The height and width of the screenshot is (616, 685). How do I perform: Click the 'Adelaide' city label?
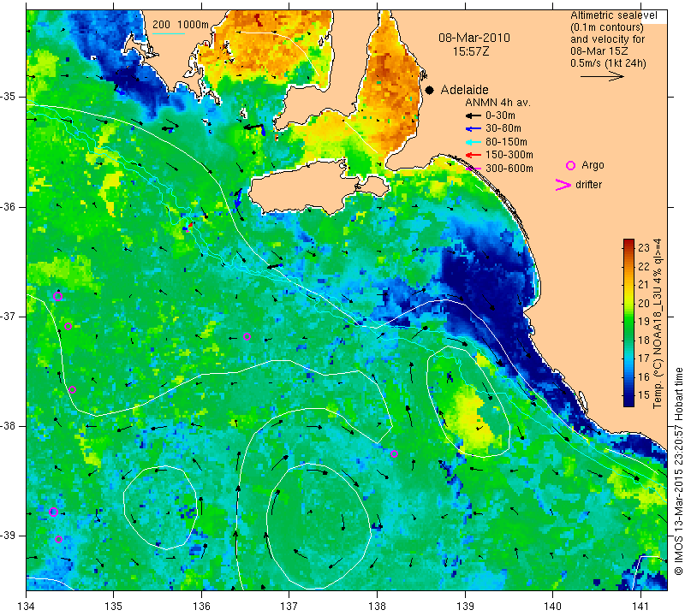(464, 90)
